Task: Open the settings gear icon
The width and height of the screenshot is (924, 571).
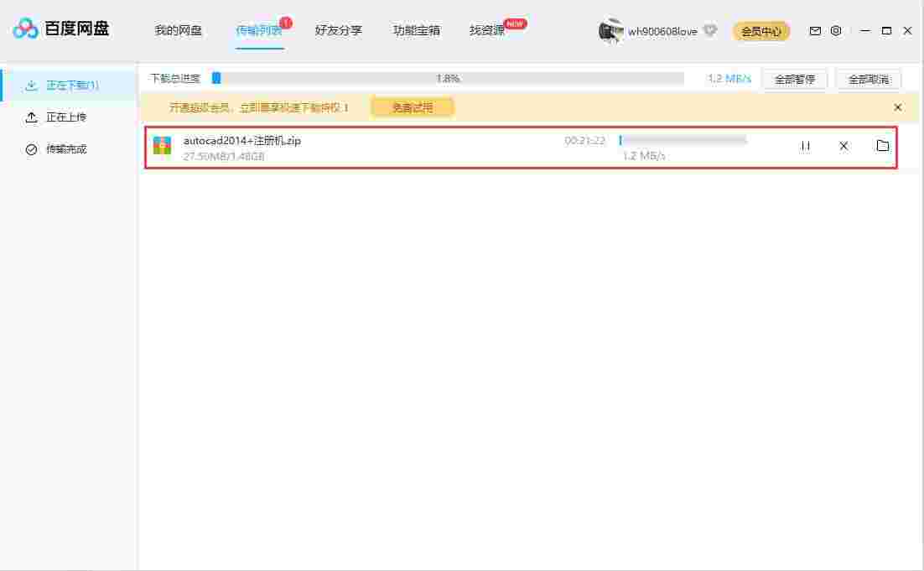Action: point(836,31)
